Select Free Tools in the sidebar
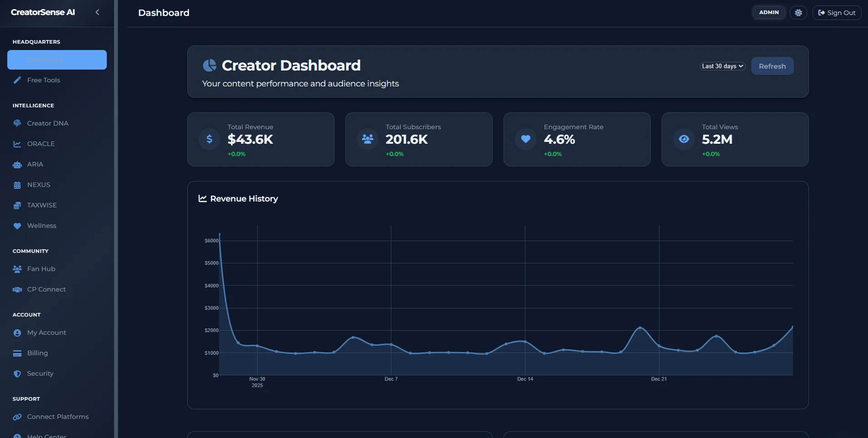868x438 pixels. click(x=43, y=80)
